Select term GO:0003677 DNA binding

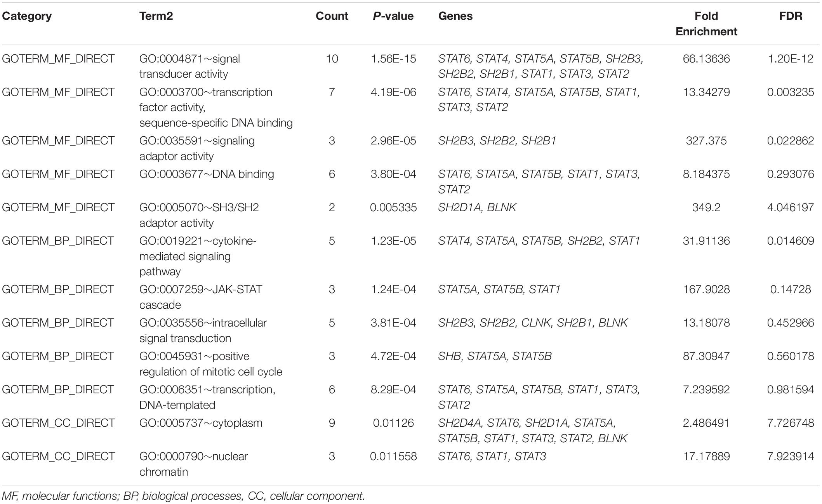pos(207,174)
